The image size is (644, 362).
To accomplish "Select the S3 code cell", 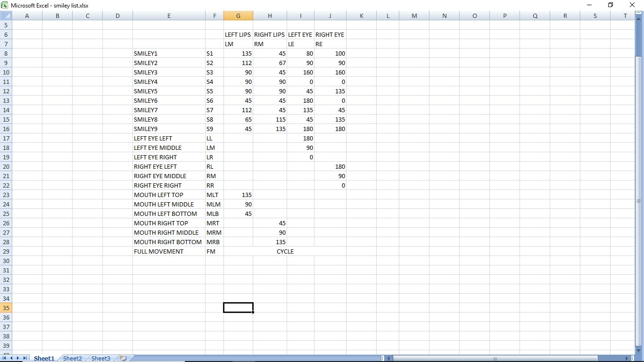I will click(x=215, y=72).
